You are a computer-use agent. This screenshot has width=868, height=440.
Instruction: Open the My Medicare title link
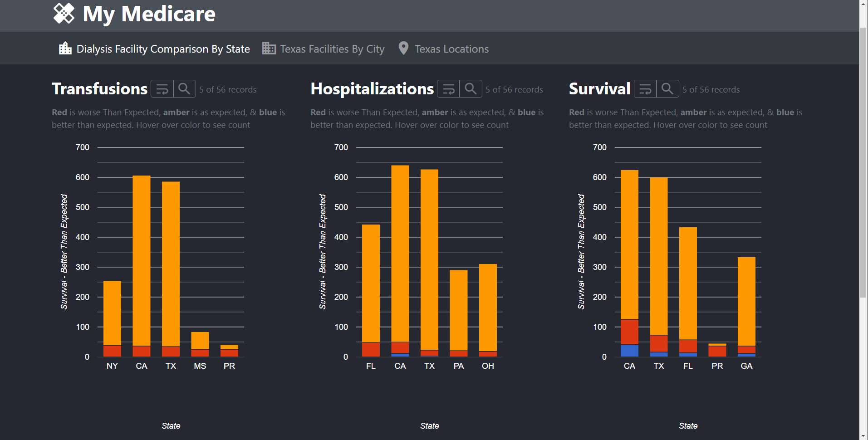(x=149, y=14)
